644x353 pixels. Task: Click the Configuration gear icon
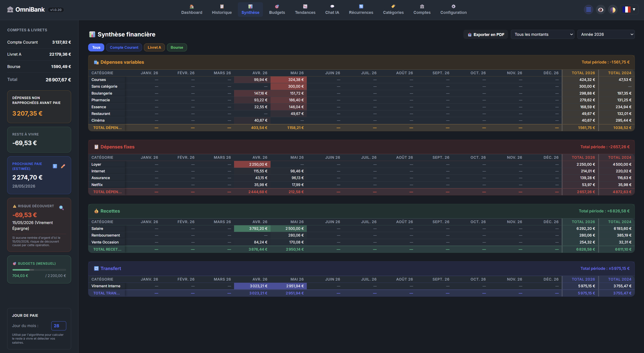[x=454, y=6]
